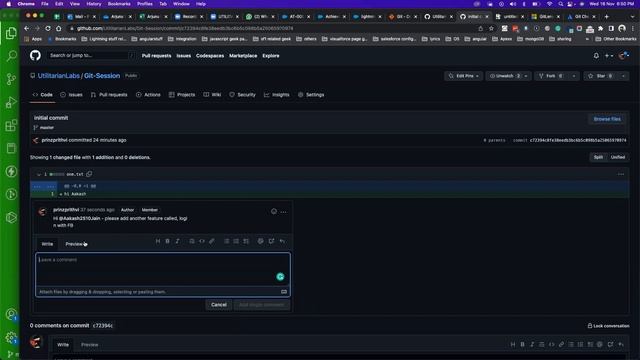This screenshot has width=640, height=360.
Task: Open the user avatar menu top right
Action: click(624, 56)
